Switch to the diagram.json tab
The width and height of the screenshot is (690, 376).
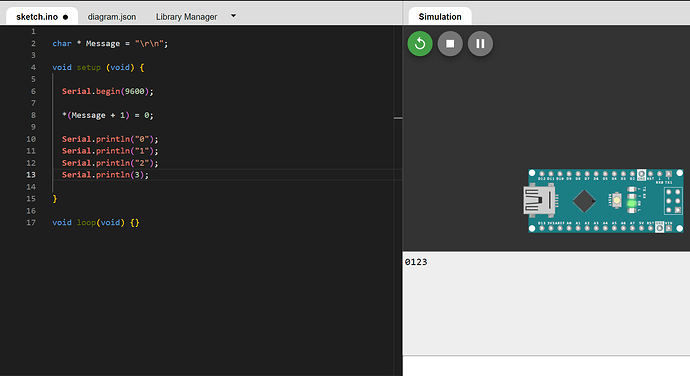point(112,17)
